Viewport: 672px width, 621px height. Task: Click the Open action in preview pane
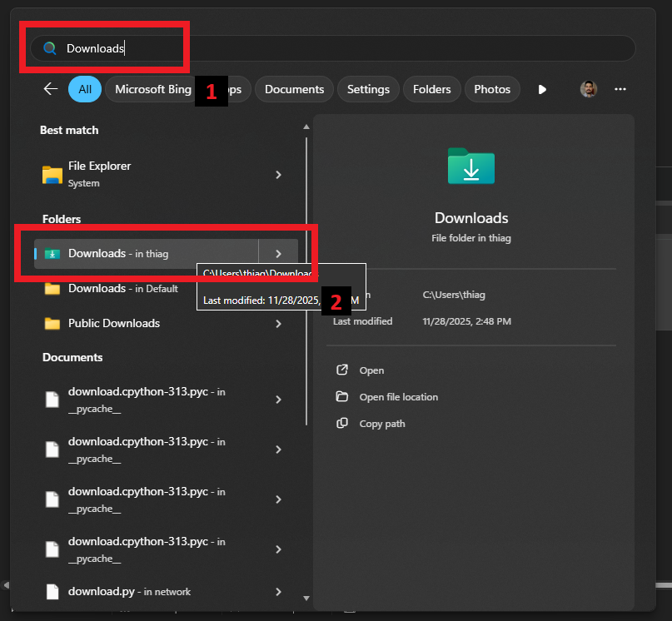[371, 370]
